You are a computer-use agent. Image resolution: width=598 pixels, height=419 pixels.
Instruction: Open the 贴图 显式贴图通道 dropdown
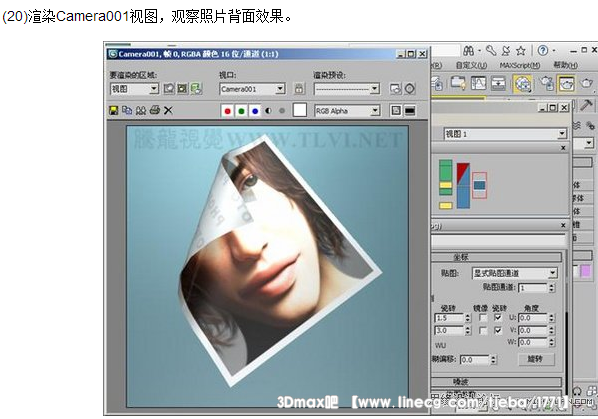click(x=515, y=273)
